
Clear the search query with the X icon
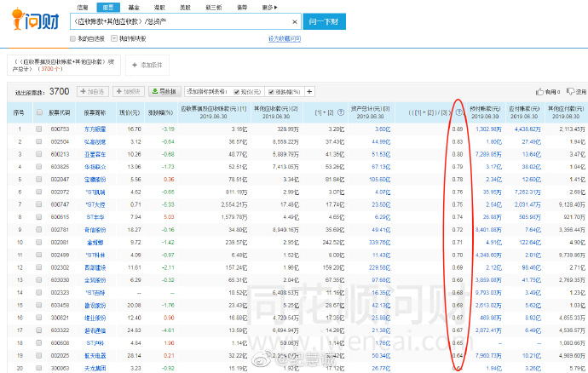(295, 22)
